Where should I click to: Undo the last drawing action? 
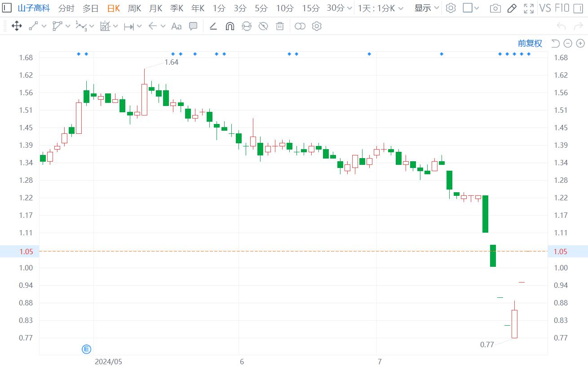(561, 26)
